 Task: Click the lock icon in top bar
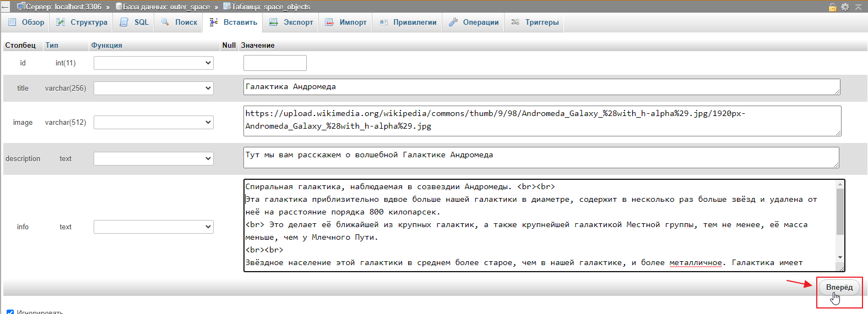pos(833,7)
